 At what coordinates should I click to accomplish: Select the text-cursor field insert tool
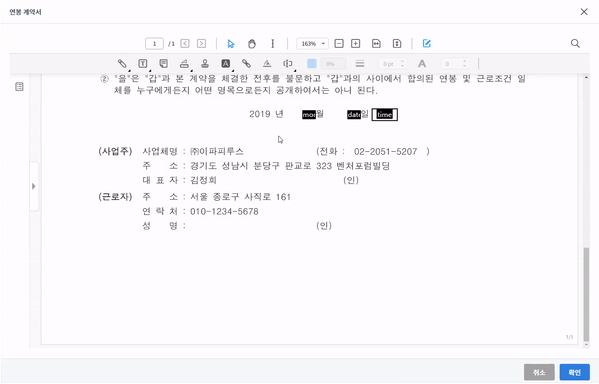(288, 63)
